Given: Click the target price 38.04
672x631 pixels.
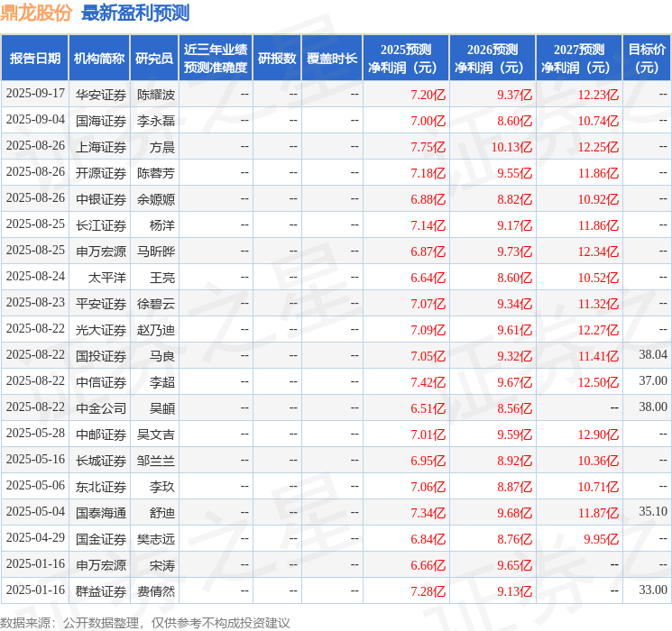Looking at the screenshot, I should (x=653, y=354).
